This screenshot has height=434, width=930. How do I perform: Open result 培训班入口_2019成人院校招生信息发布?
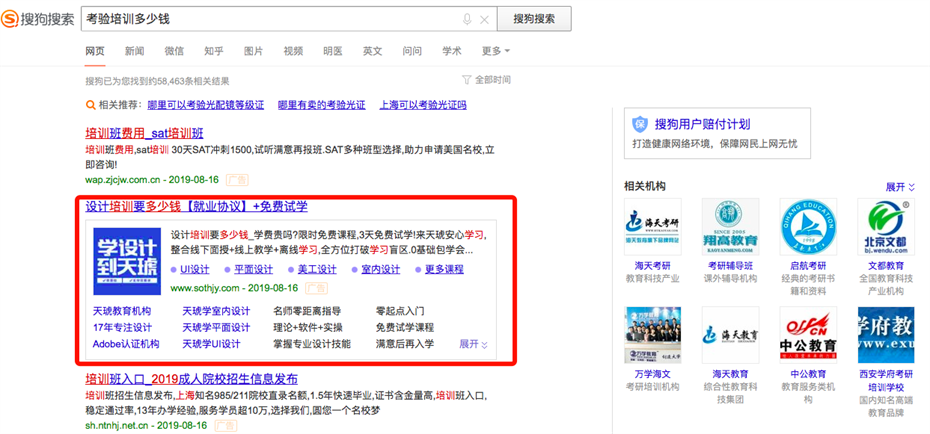point(192,379)
